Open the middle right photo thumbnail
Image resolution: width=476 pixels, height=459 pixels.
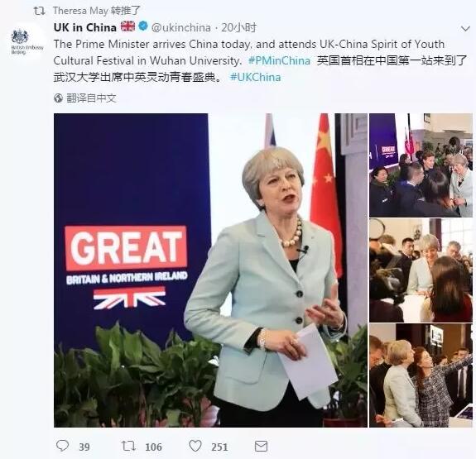point(421,270)
